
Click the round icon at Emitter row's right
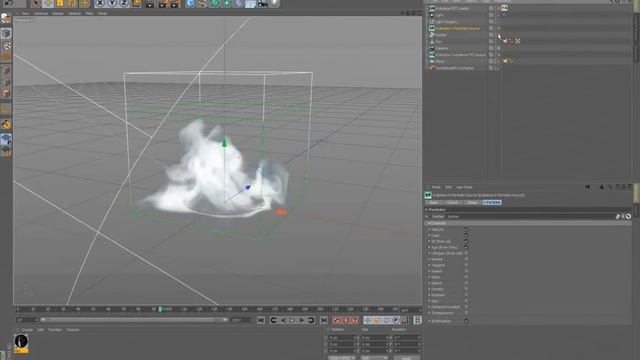pyautogui.click(x=629, y=217)
